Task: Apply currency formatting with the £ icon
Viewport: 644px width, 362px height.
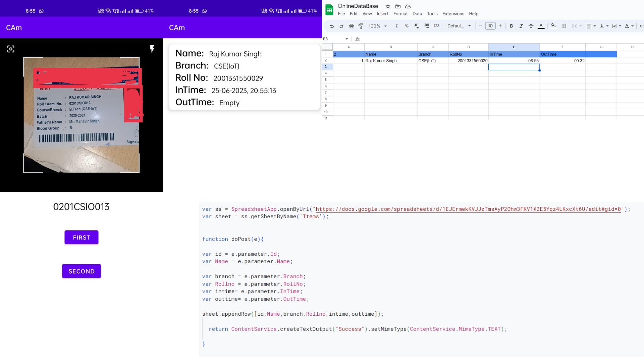Action: click(396, 26)
